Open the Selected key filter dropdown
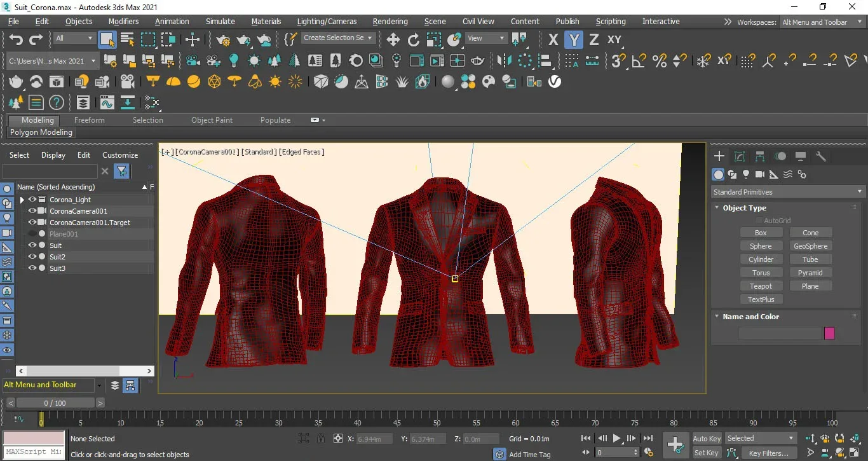This screenshot has height=461, width=868. (x=761, y=438)
